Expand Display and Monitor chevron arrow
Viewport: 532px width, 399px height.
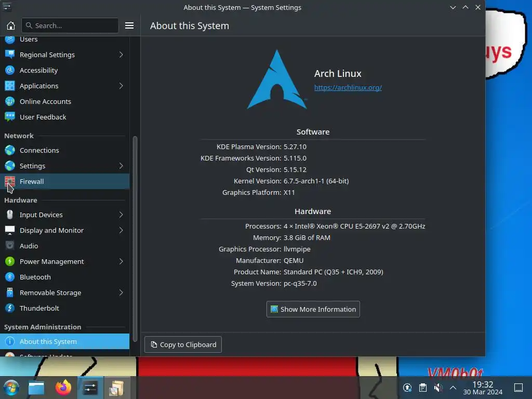point(121,230)
